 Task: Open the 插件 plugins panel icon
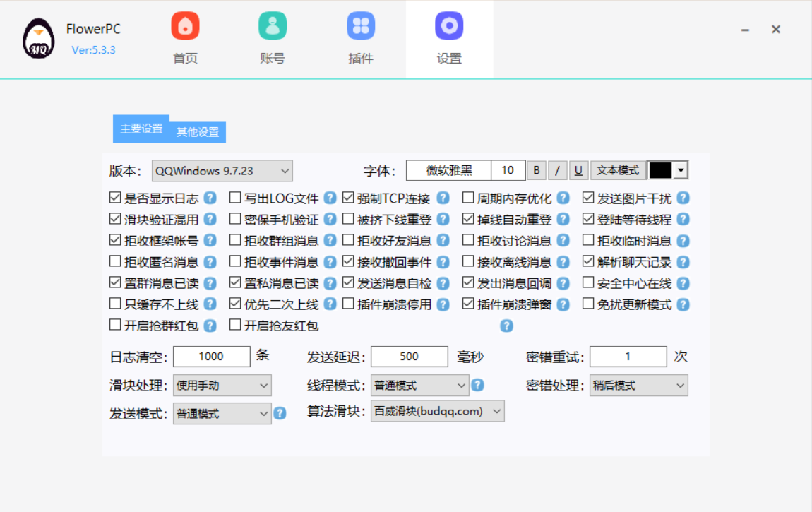click(x=361, y=25)
